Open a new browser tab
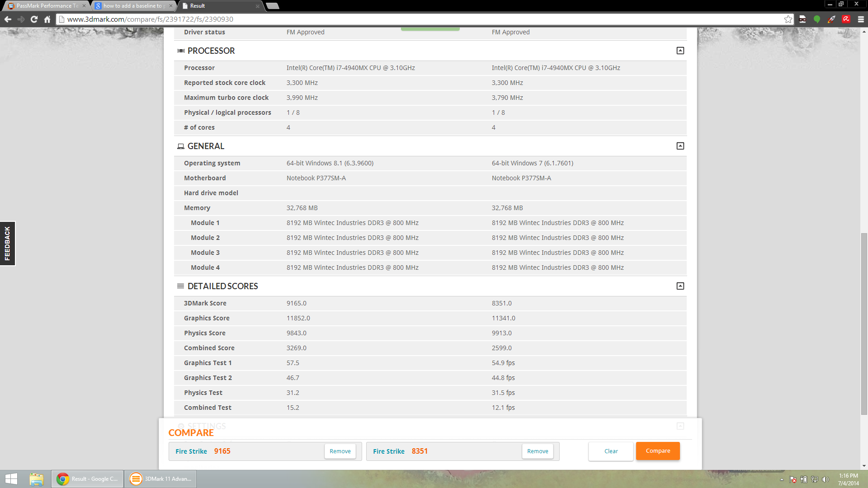 (x=272, y=6)
